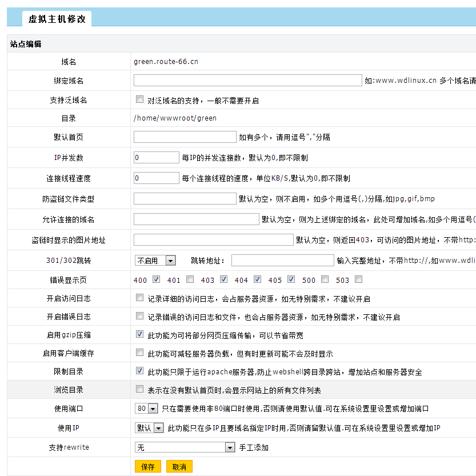Focus the 默认首页 text field

185,137
